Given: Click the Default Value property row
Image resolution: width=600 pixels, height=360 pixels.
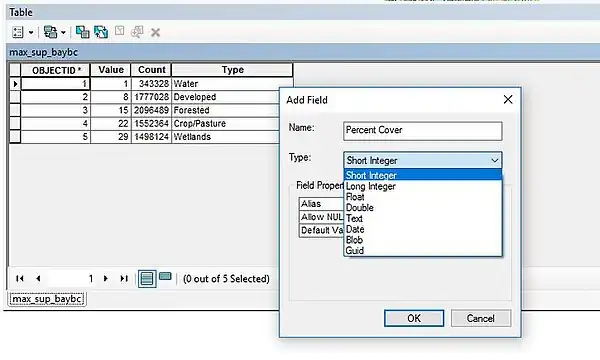Looking at the screenshot, I should coord(321,230).
